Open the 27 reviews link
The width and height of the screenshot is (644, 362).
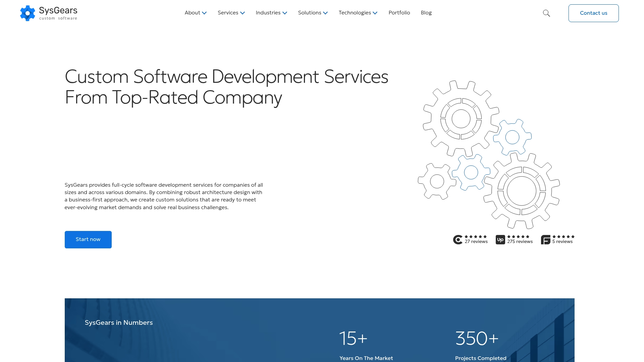pos(476,242)
